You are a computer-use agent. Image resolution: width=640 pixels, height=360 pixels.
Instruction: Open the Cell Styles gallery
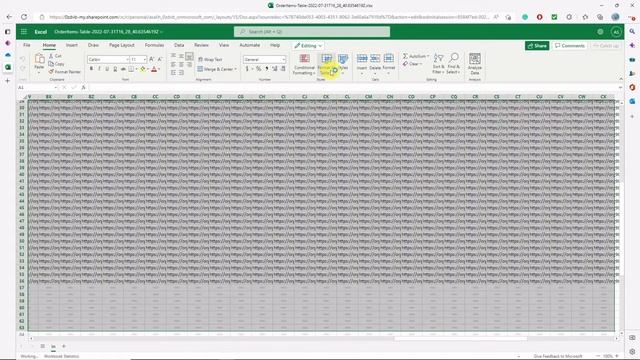point(343,64)
